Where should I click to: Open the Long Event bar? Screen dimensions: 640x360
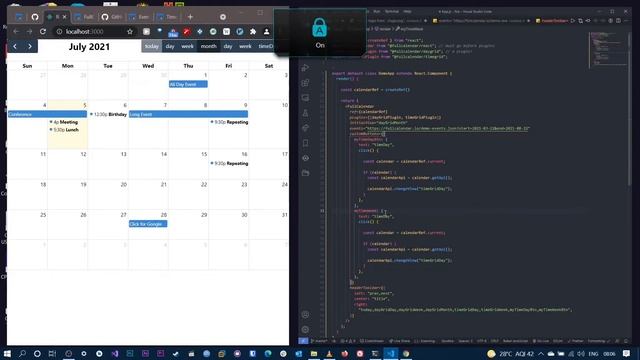point(188,114)
